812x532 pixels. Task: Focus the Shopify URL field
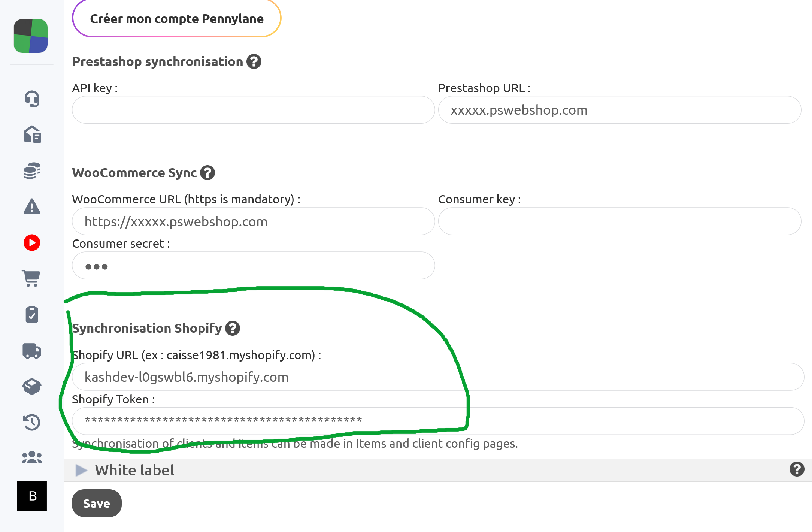tap(438, 377)
